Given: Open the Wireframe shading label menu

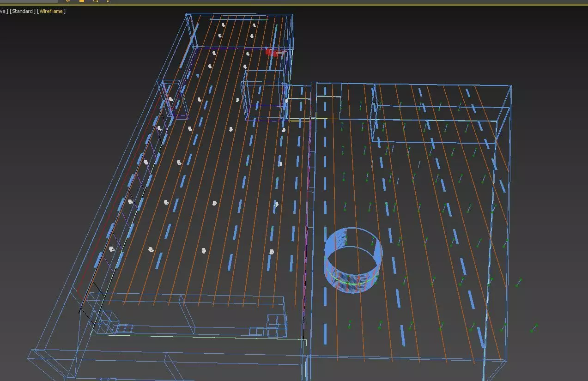Looking at the screenshot, I should (x=51, y=11).
